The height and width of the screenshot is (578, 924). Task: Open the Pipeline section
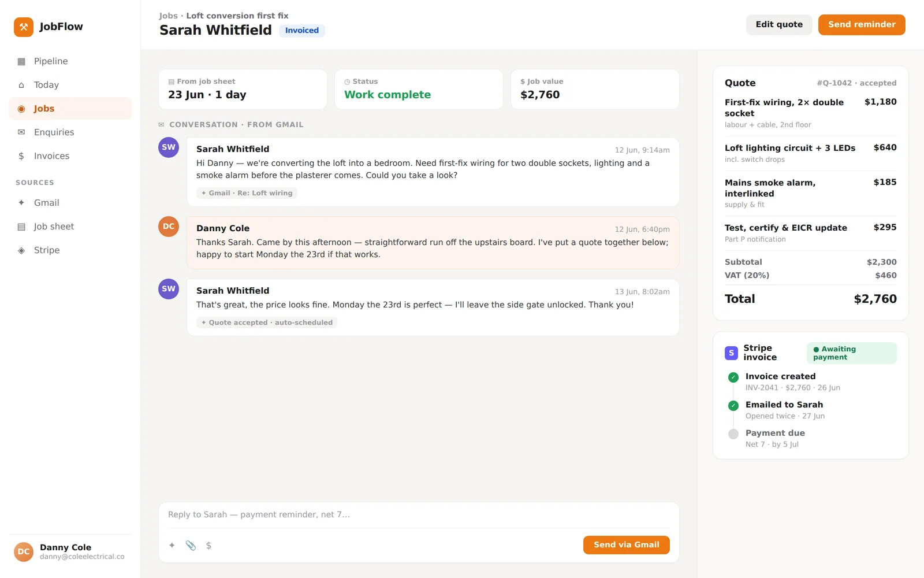pyautogui.click(x=70, y=61)
